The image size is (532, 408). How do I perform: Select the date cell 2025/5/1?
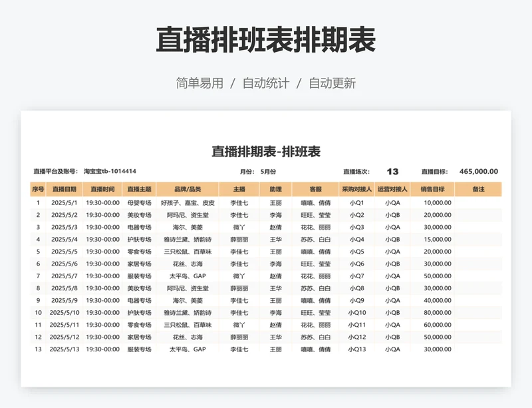point(64,203)
